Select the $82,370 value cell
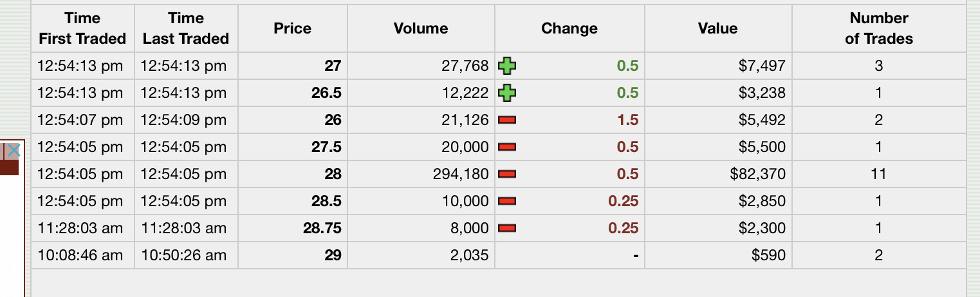The image size is (980, 297). (718, 174)
